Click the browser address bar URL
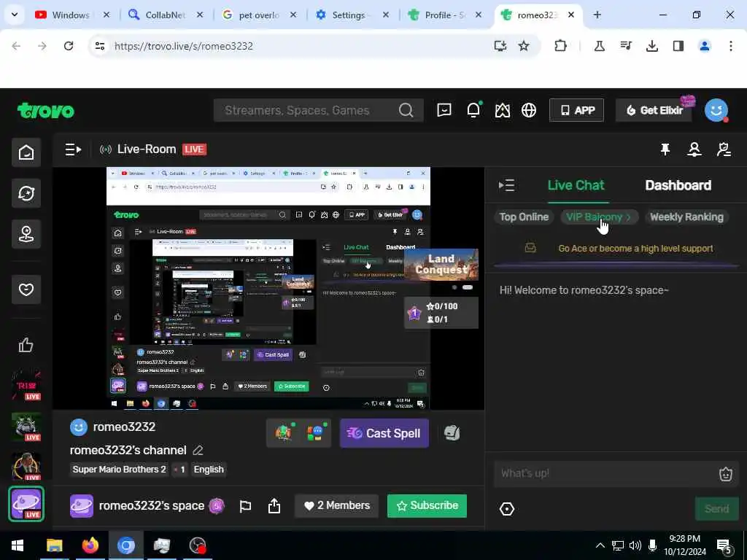The height and width of the screenshot is (560, 747). click(183, 46)
